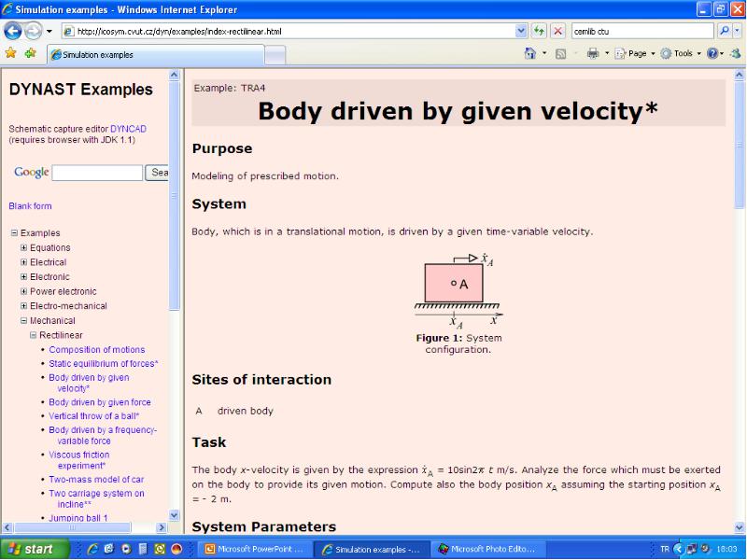Open the recent pages dropdown arrow
This screenshot has width=747, height=560.
click(x=49, y=32)
